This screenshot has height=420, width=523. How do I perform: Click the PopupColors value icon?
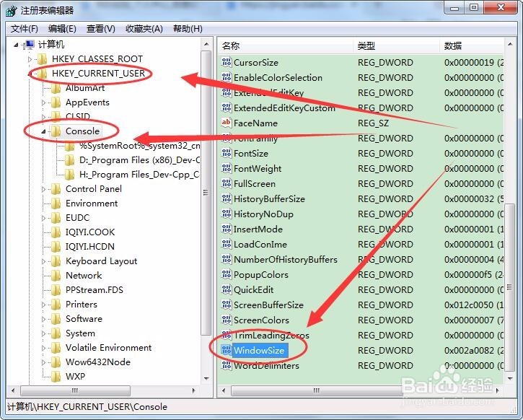227,274
